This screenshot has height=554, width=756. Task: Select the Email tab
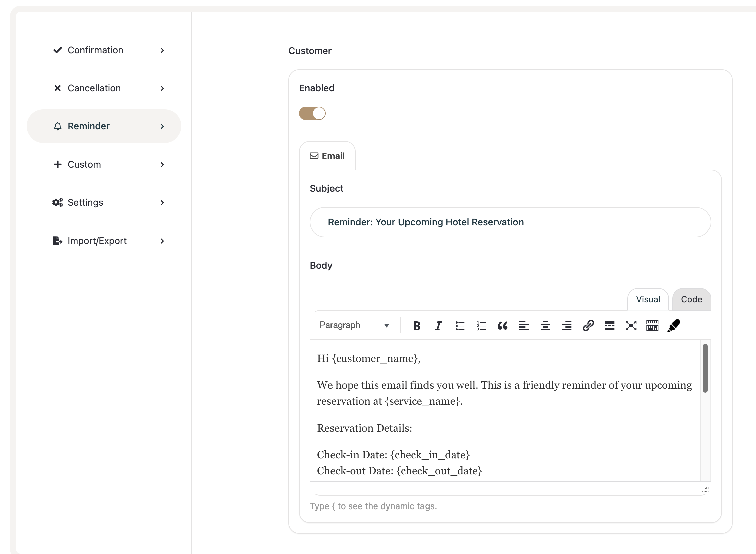(x=327, y=156)
